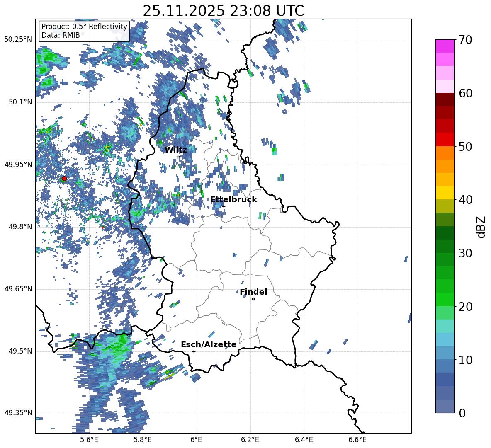The width and height of the screenshot is (491, 448).
Task: Click the yellow swatch just above 40 dBZ
Action: (445, 193)
